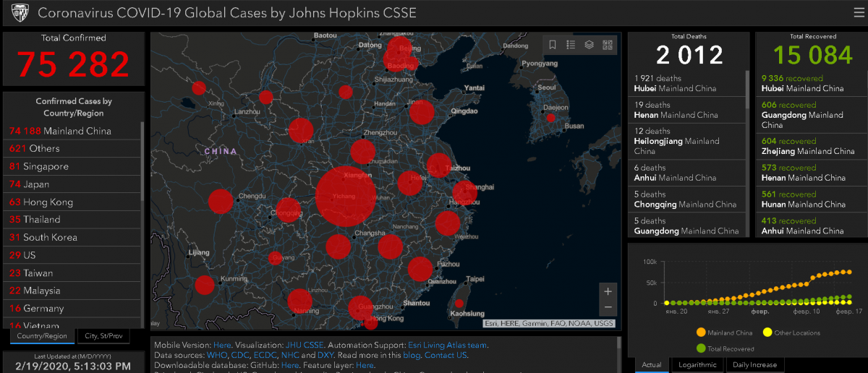Open the Feature layer Here link

point(365,366)
